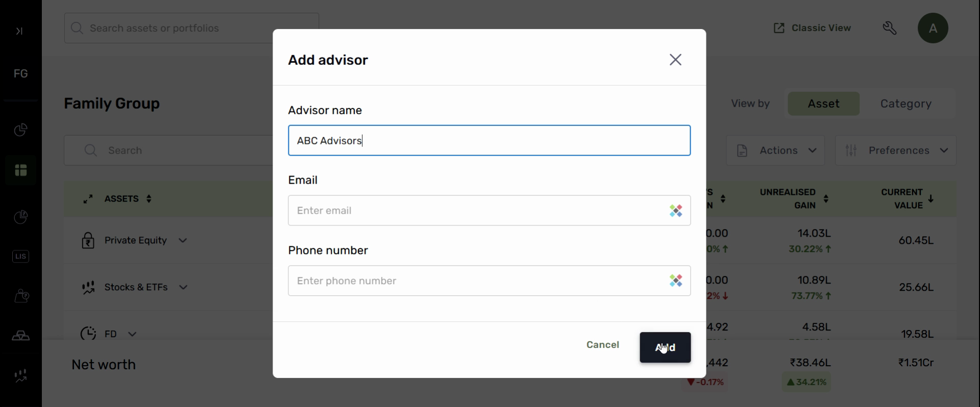Open the Preferences dropdown
The width and height of the screenshot is (980, 407).
coord(895,150)
